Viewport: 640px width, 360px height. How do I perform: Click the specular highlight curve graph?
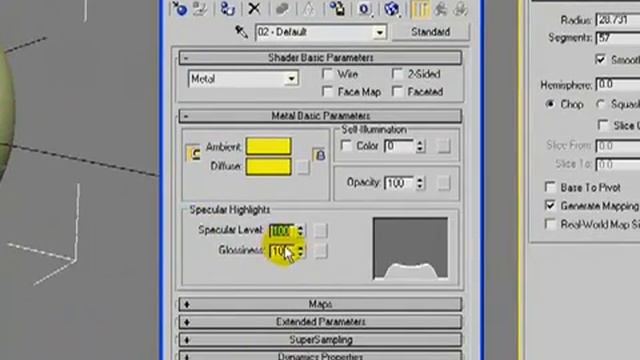[x=410, y=249]
